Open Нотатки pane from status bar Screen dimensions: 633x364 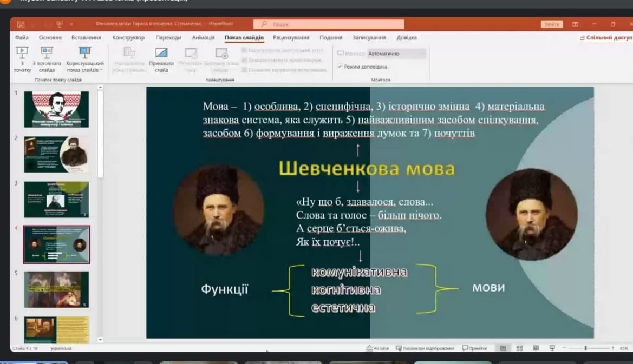click(377, 348)
